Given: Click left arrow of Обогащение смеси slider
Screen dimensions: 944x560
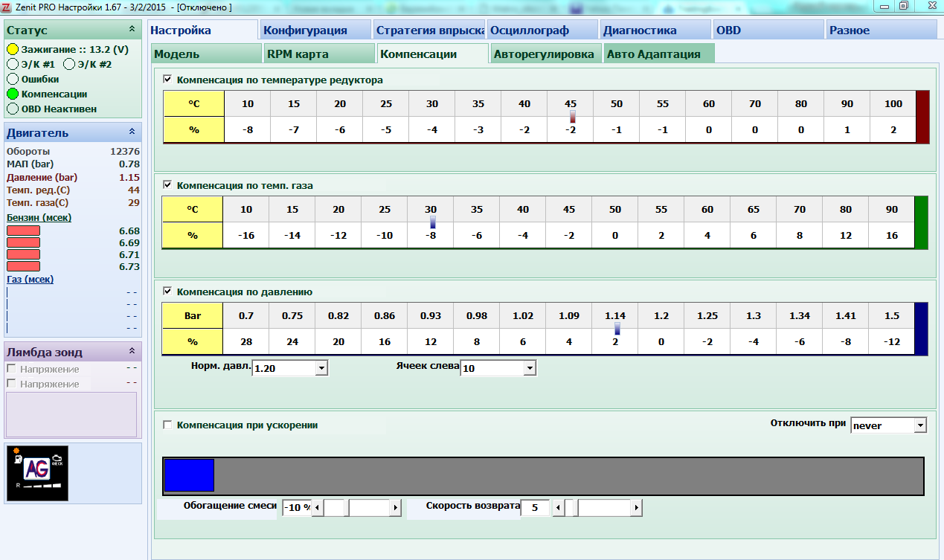Looking at the screenshot, I should click(317, 508).
